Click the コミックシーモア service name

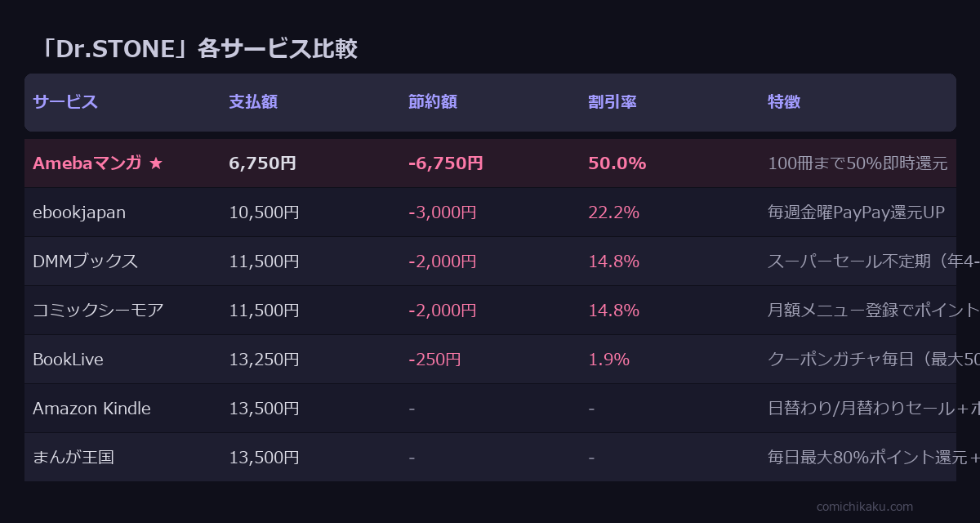click(x=98, y=311)
